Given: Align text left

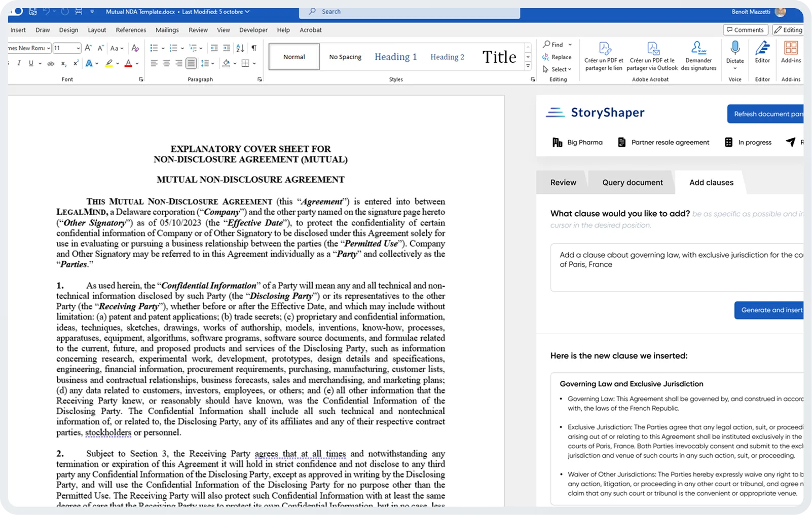Looking at the screenshot, I should (154, 63).
